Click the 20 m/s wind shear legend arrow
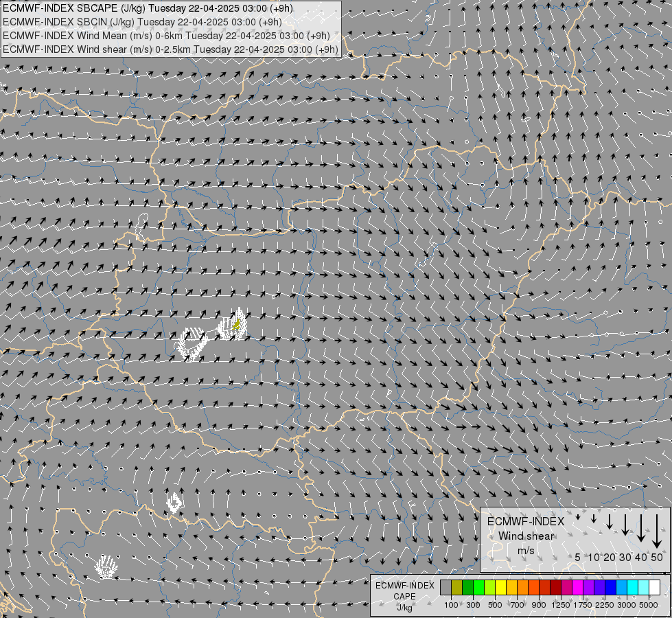672x618 pixels. (610, 521)
